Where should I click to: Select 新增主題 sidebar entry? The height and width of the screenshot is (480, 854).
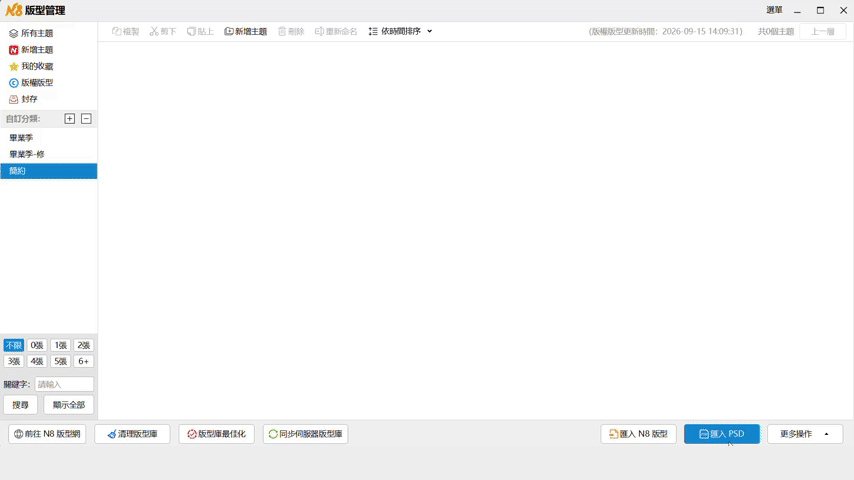(31, 50)
